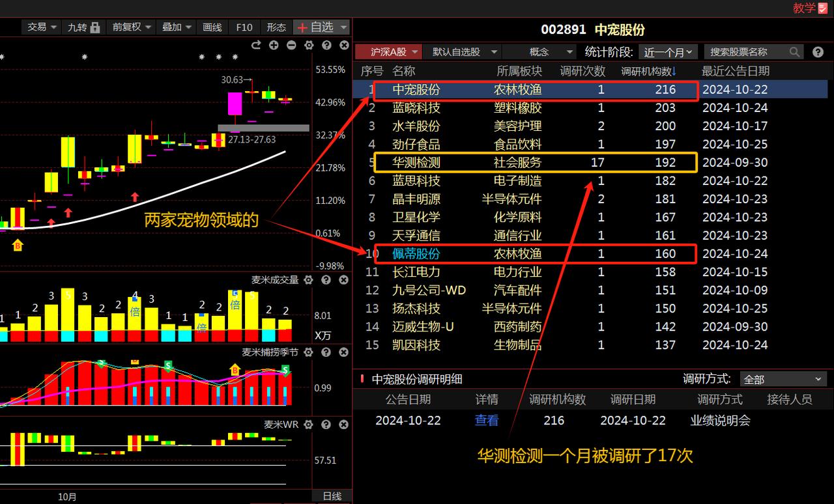Open the 形态 pattern menu

pos(276,27)
